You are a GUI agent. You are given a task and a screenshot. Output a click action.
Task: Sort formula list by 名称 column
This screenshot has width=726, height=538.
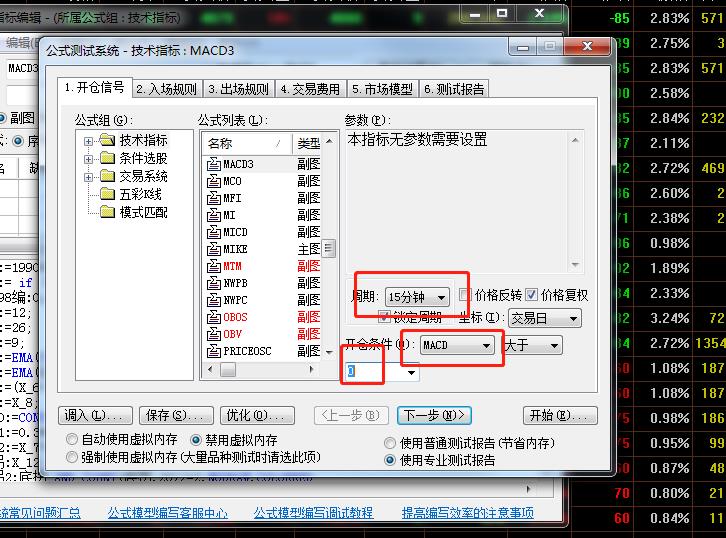247,144
